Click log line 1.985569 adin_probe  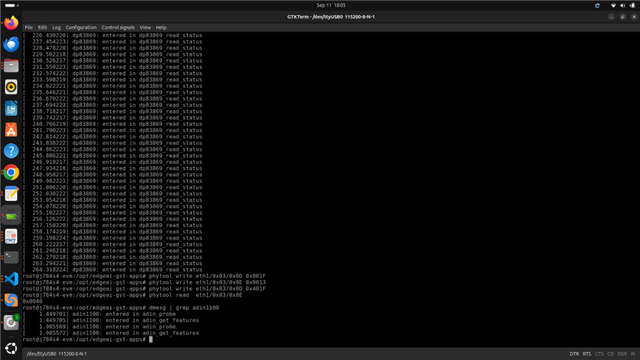point(99,327)
